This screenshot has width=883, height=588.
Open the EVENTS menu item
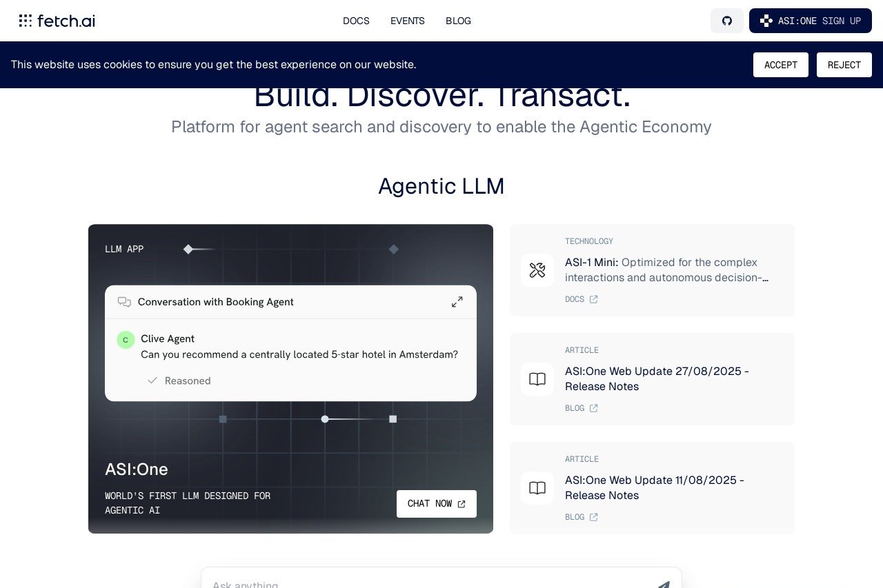(408, 21)
